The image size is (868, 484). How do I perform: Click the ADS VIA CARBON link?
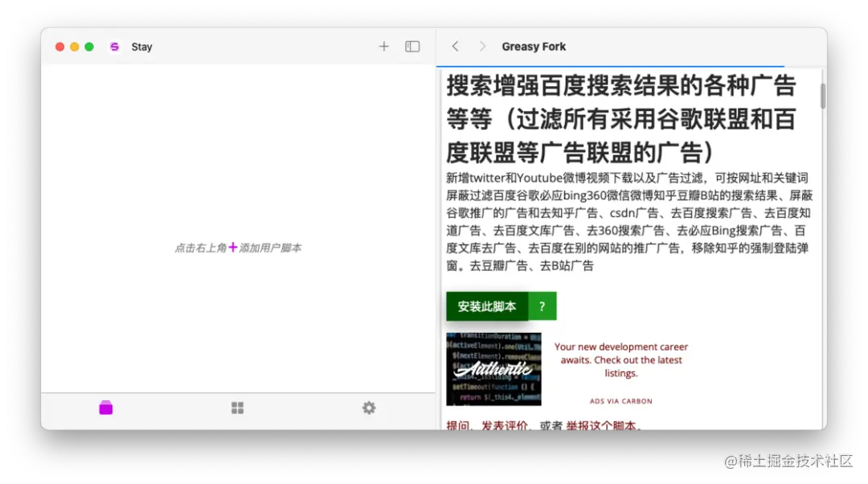621,401
